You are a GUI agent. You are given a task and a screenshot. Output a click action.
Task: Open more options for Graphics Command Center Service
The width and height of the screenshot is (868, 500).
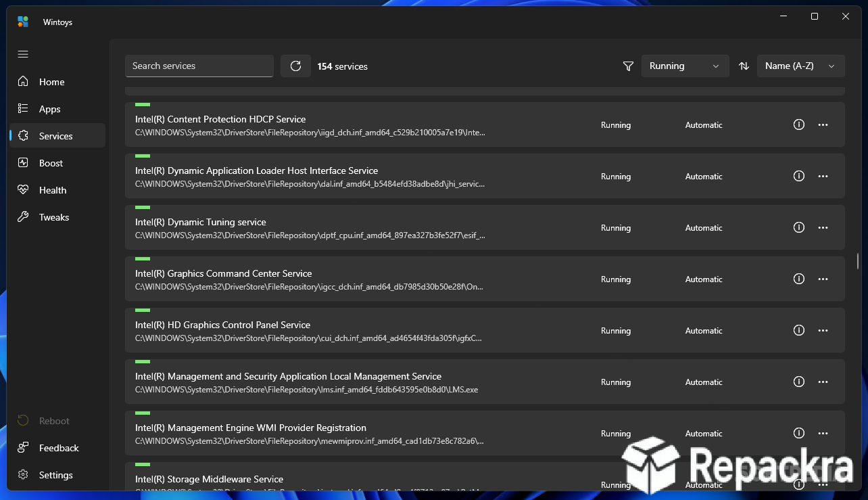823,279
